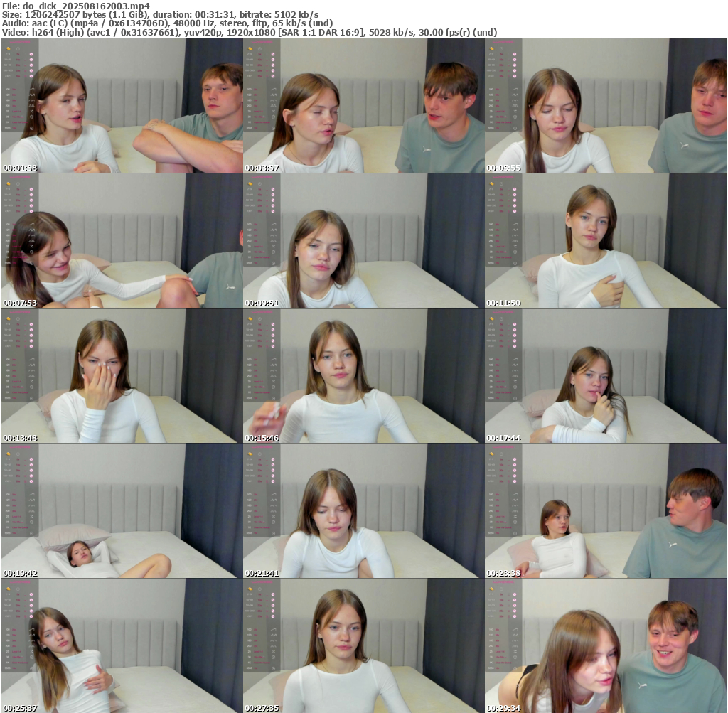Click the frame timestamped 00:19:42
Image resolution: width=728 pixels, height=713 pixels.
tap(122, 510)
